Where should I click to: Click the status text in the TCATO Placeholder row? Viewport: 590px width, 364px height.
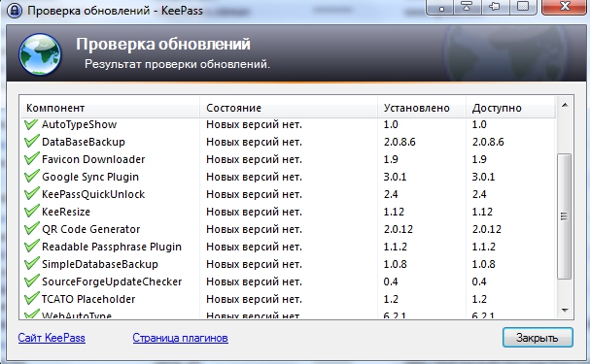pos(254,299)
